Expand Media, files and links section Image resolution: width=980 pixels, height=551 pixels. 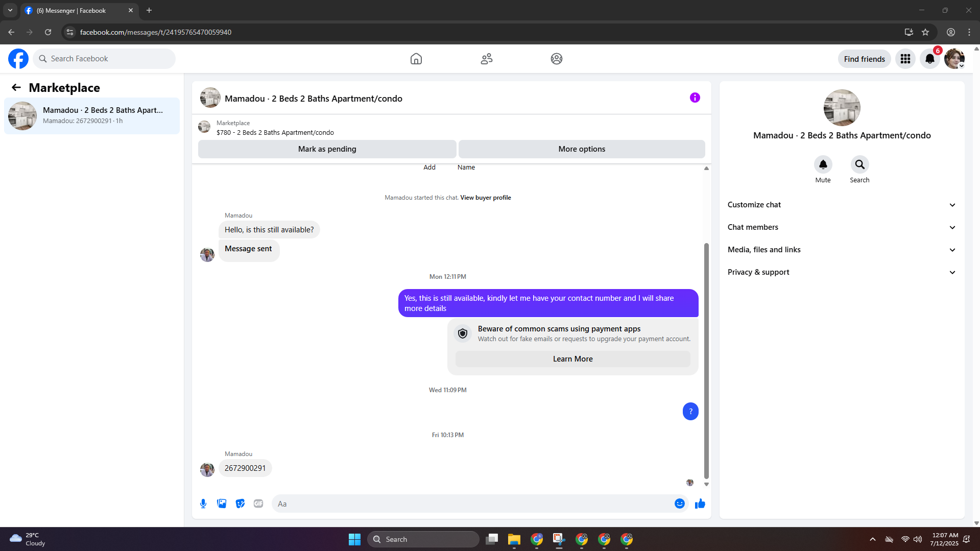[x=842, y=250]
